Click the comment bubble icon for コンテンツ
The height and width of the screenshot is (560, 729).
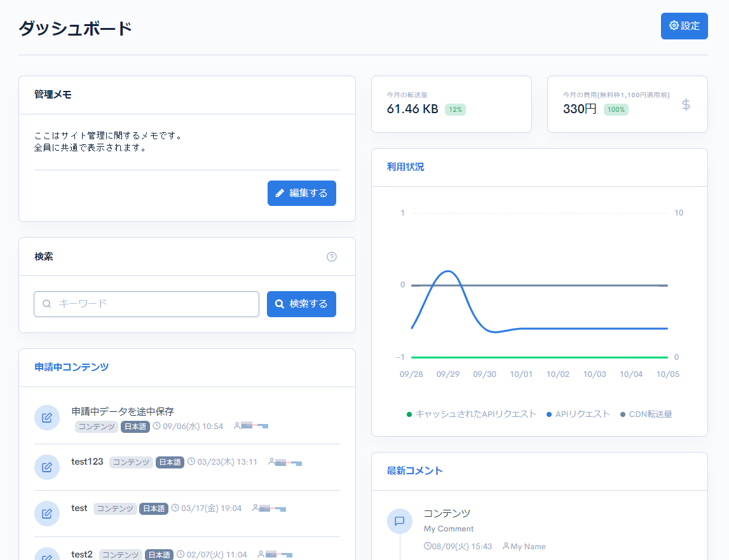click(399, 521)
